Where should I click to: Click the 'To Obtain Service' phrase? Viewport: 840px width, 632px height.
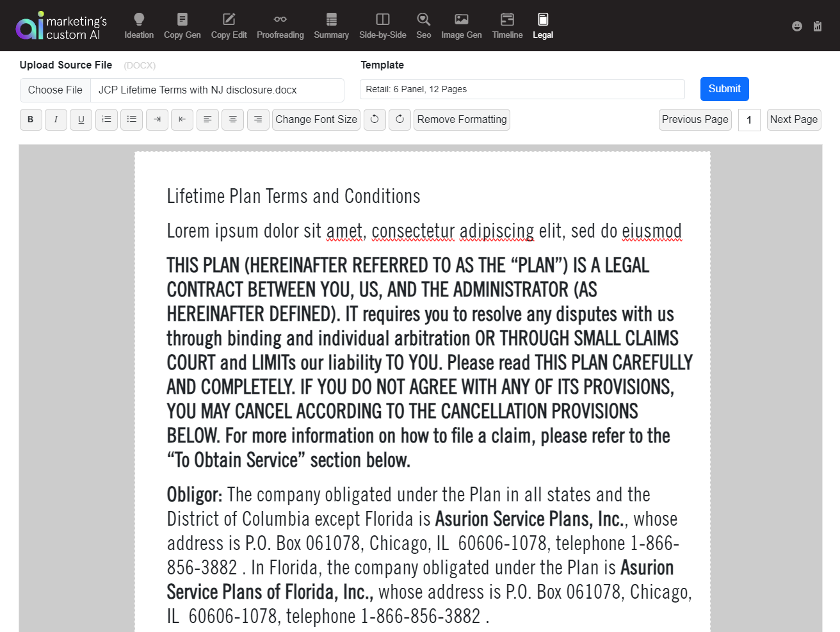point(236,460)
